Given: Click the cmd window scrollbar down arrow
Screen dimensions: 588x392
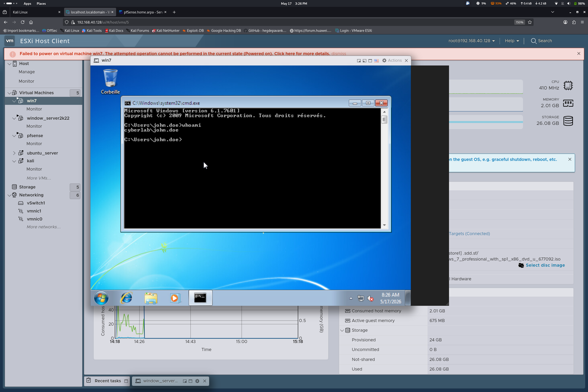Looking at the screenshot, I should click(384, 225).
